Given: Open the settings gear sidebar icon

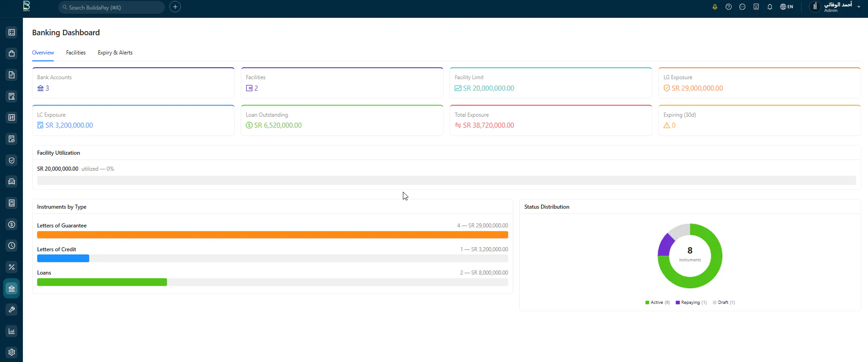Looking at the screenshot, I should (x=11, y=352).
